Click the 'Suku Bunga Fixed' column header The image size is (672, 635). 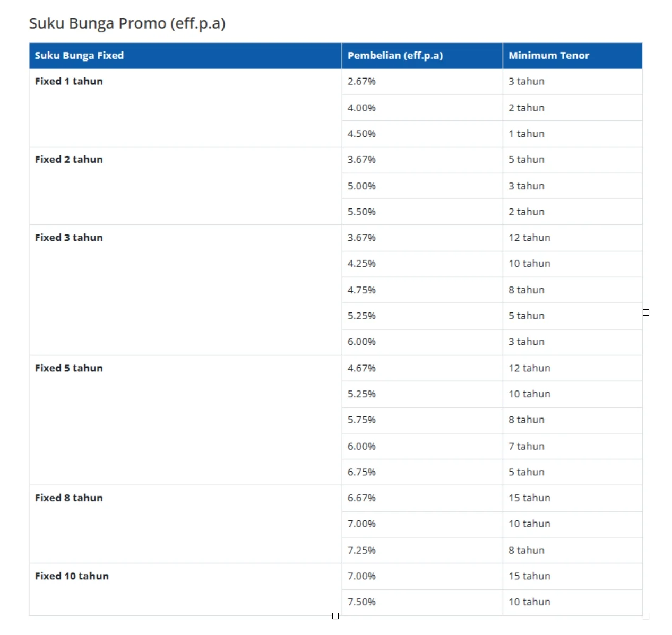[79, 56]
